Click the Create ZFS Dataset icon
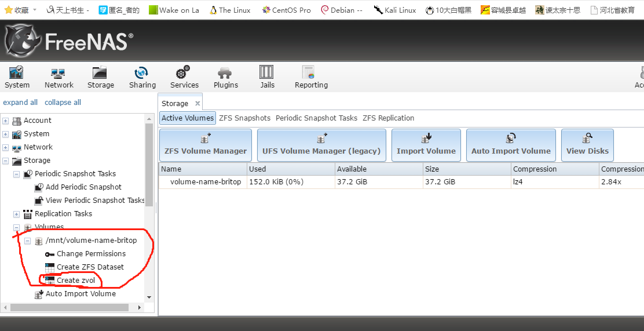Screen dimensions: 644x331 50,267
